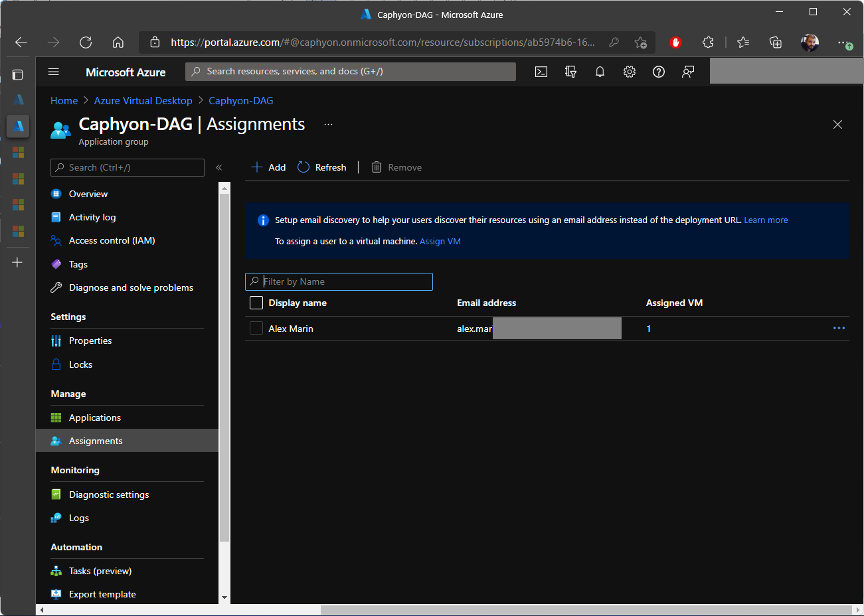Open Azure Cloud Shell icon
The image size is (864, 616).
[541, 72]
